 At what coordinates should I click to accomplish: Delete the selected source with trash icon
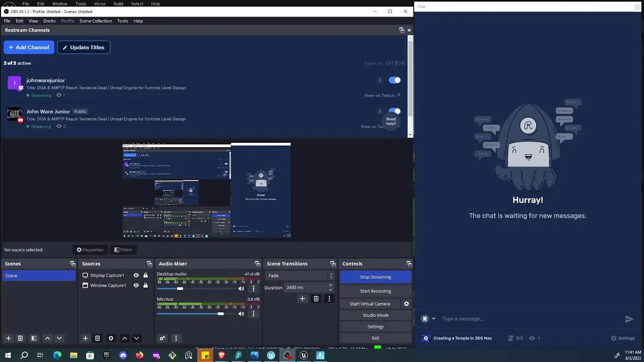[98, 338]
